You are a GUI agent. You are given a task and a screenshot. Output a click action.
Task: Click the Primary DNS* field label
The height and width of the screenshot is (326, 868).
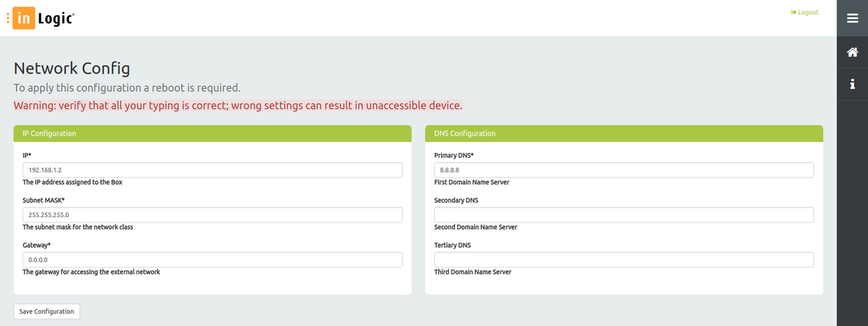(454, 156)
